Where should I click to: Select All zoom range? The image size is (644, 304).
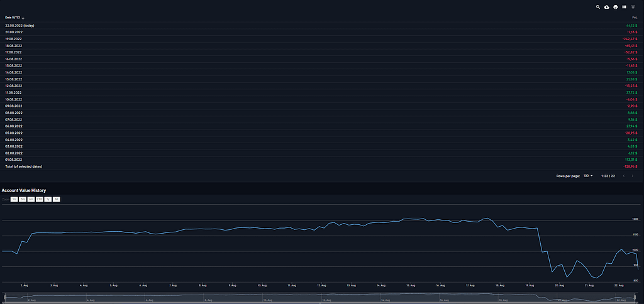click(x=56, y=199)
